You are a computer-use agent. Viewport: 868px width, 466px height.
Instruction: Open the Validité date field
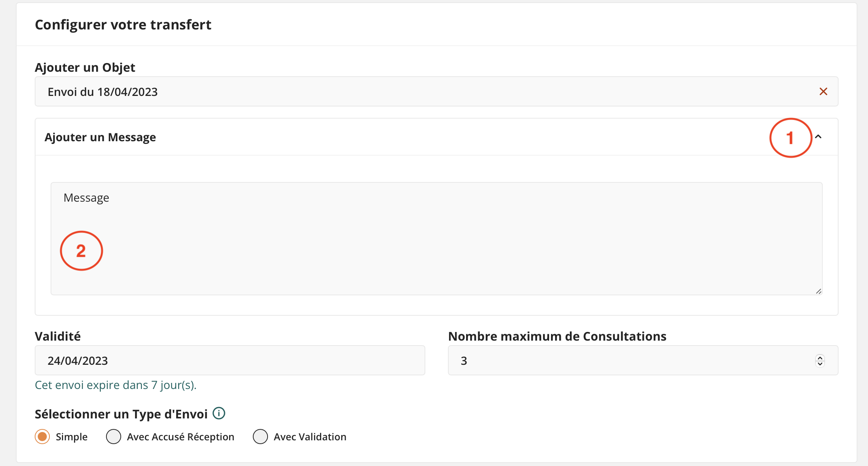[229, 361]
